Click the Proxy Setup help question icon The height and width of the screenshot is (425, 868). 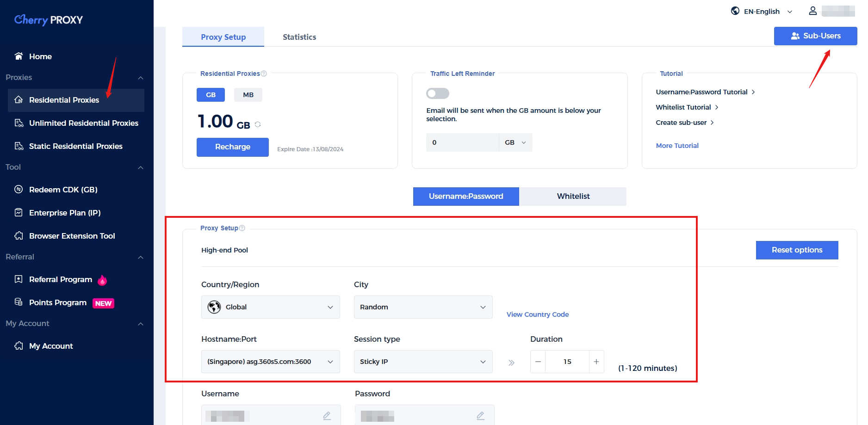[x=242, y=228]
